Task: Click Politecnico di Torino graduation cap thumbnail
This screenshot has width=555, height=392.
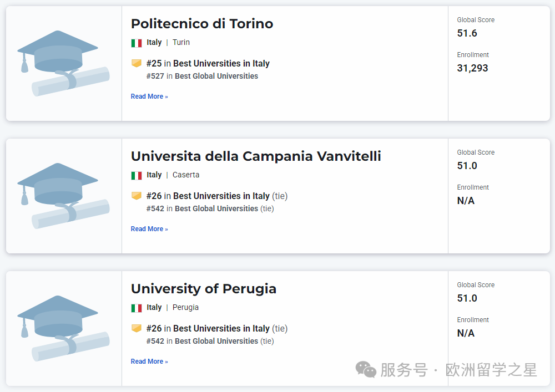Action: pos(63,63)
